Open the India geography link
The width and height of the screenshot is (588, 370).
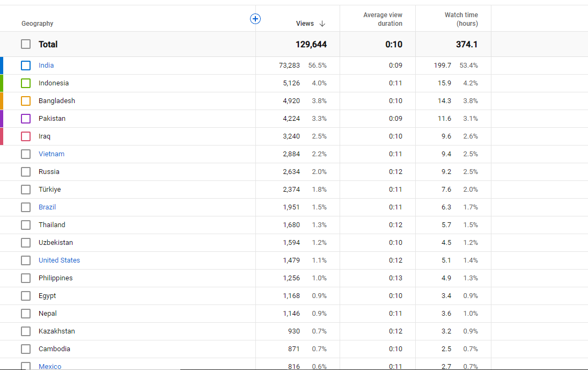point(46,66)
